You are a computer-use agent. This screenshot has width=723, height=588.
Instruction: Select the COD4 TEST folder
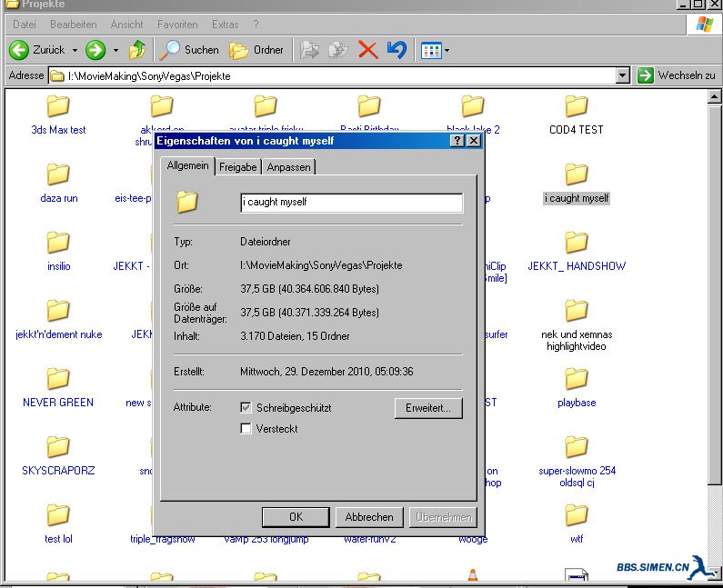[x=577, y=115]
